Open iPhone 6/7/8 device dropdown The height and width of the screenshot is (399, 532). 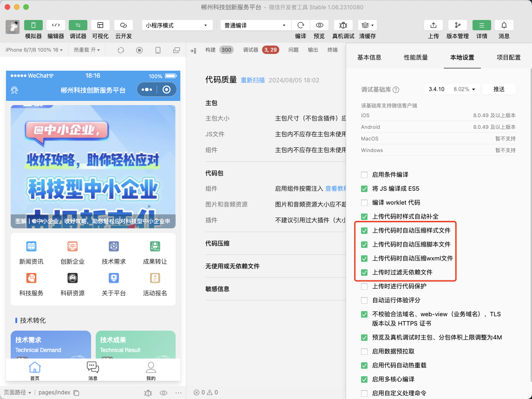tap(34, 50)
